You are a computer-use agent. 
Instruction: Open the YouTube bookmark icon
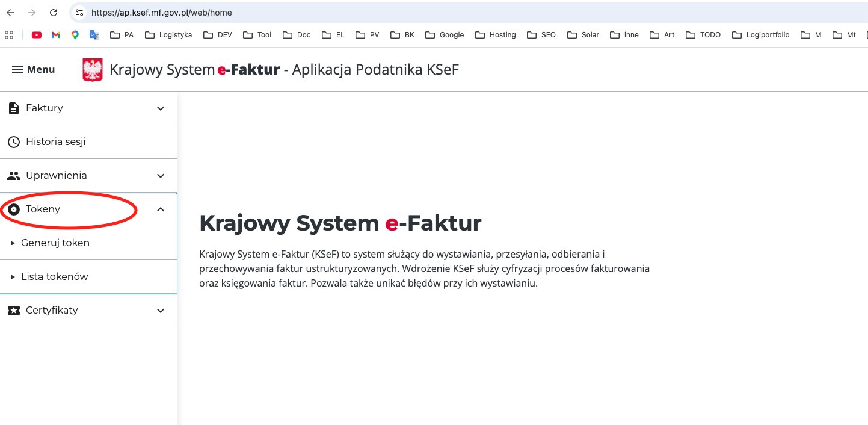point(37,35)
